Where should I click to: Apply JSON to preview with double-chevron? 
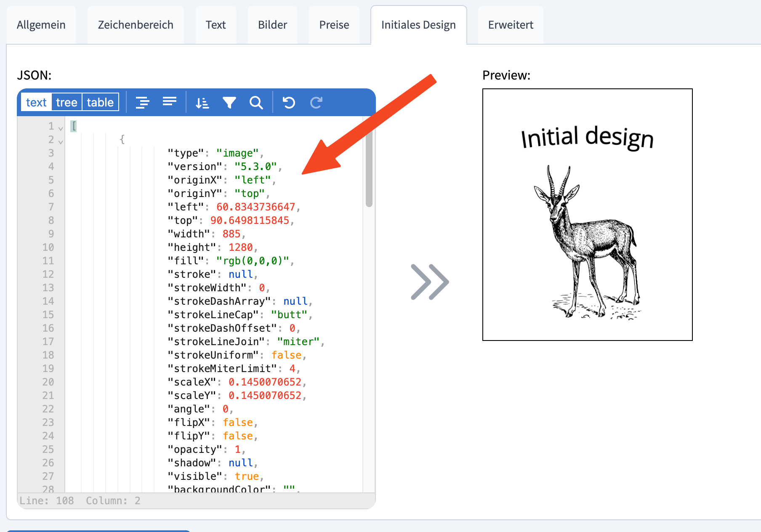coord(430,282)
